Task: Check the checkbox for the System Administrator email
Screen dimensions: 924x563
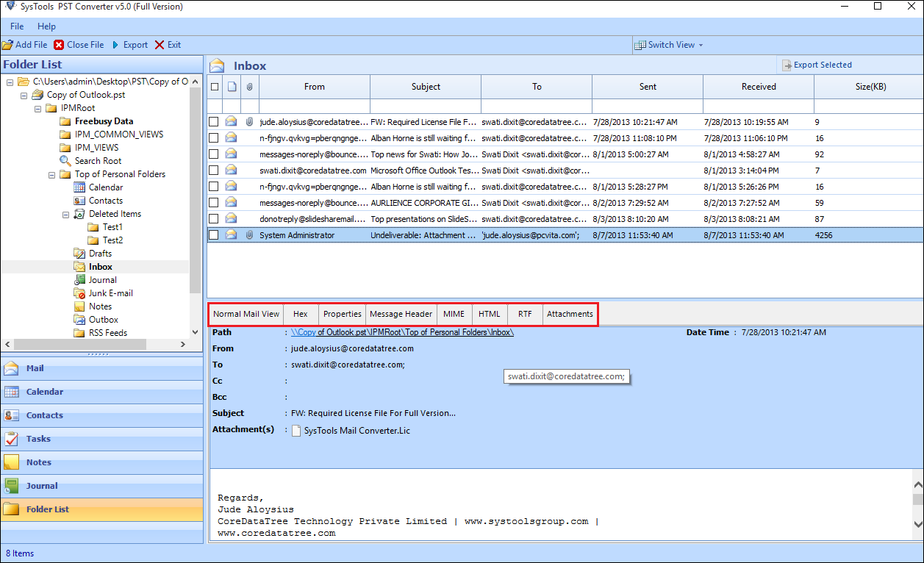Action: point(213,234)
